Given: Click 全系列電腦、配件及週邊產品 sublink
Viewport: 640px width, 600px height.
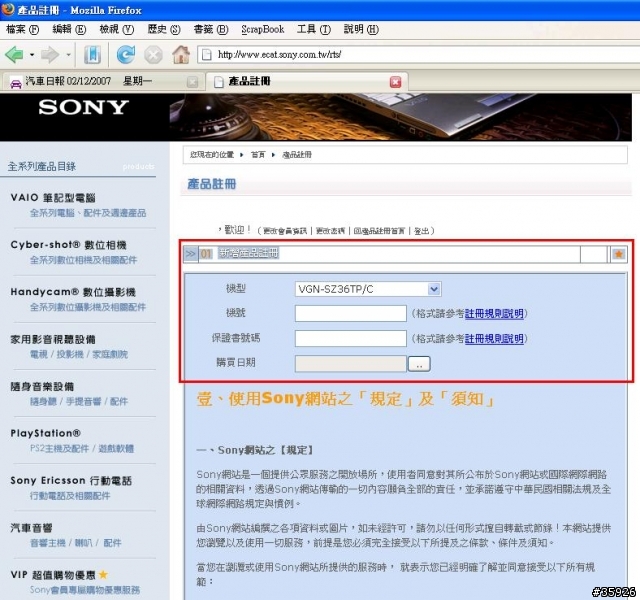Looking at the screenshot, I should [88, 213].
